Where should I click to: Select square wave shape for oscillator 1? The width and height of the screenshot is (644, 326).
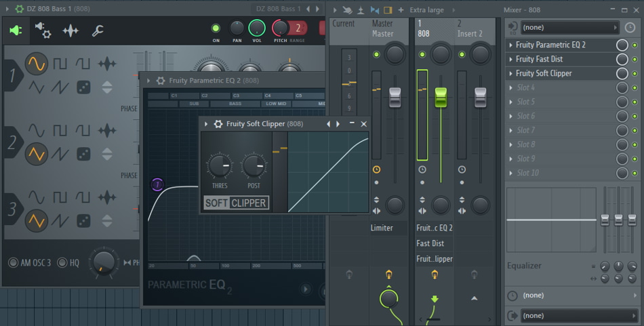tap(60, 64)
